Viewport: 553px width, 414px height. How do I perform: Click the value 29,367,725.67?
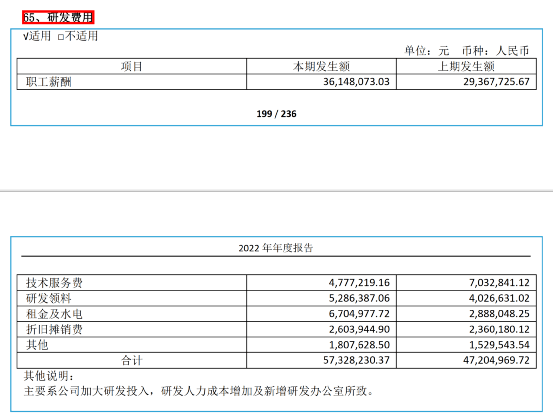496,82
